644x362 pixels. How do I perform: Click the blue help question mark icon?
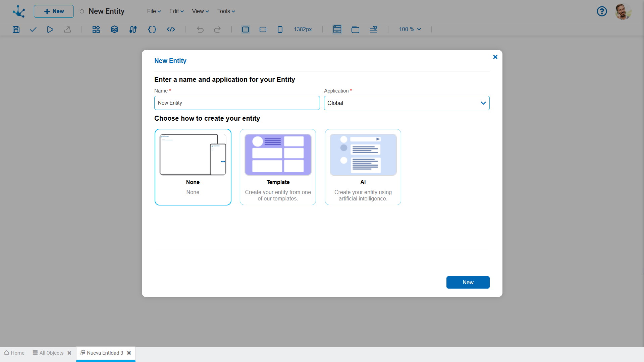coord(602,11)
